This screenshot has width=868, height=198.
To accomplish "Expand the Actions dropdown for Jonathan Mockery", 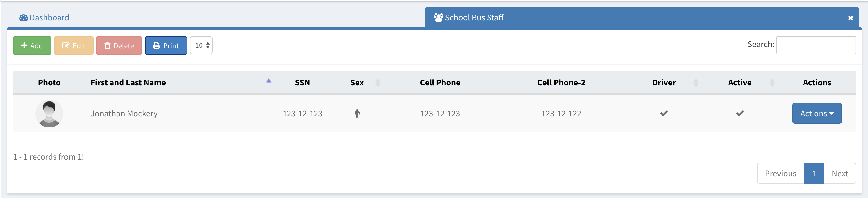I will (817, 114).
